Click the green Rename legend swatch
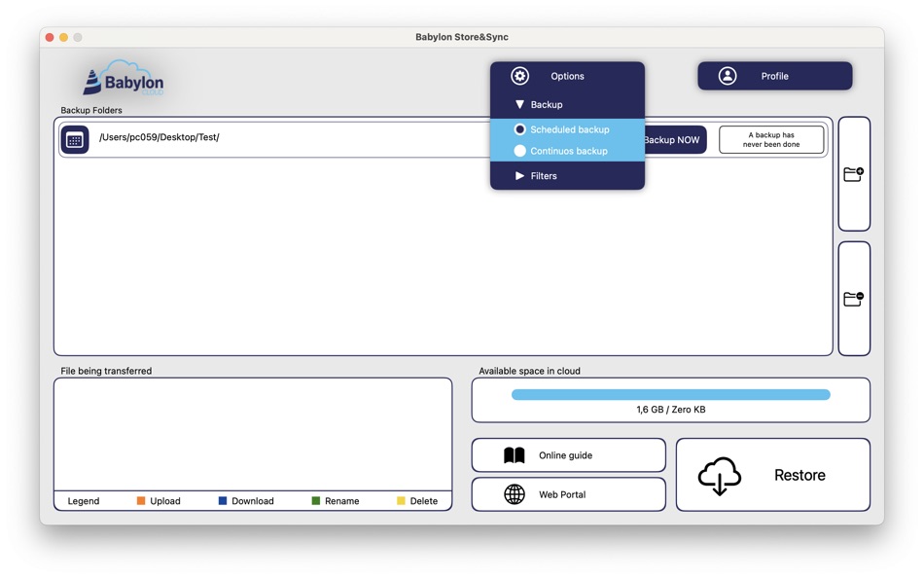 316,501
